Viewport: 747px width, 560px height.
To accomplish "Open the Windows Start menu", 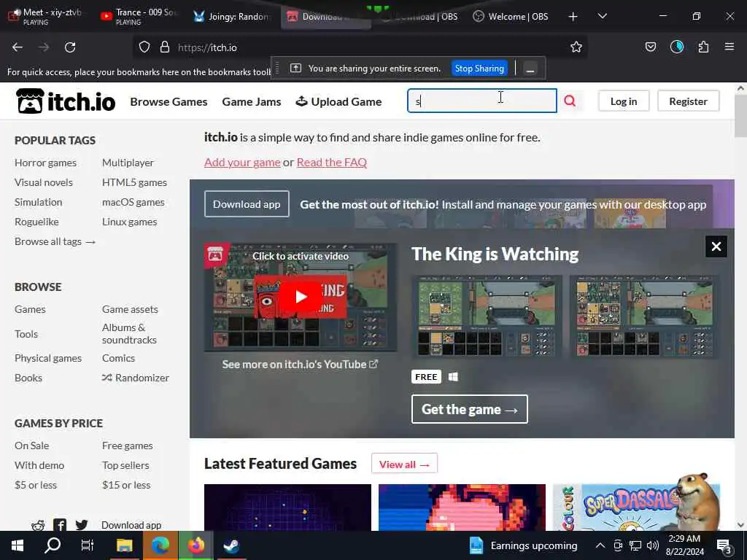I will (x=18, y=545).
